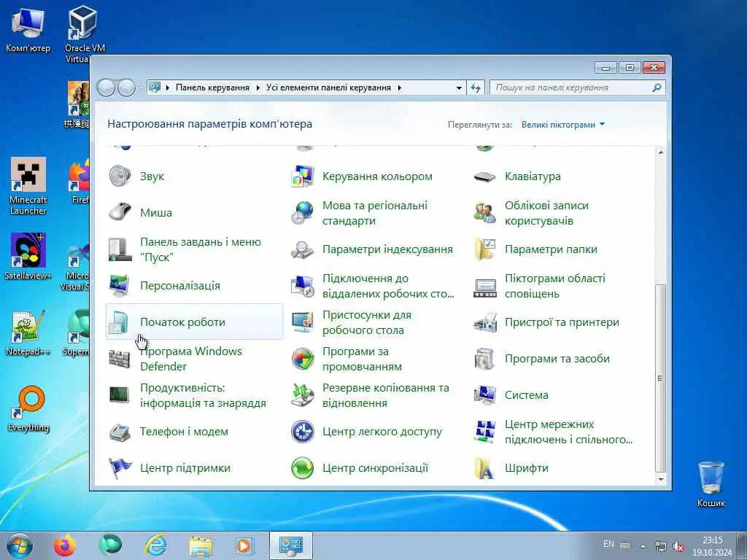Click Продуктивність: інформація та знаряддя icon
747x560 pixels.
coord(120,394)
